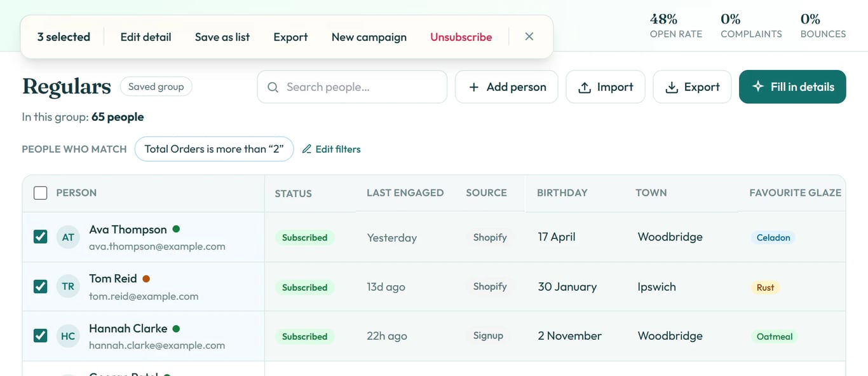Click the Oatmeal glaze tag

tap(775, 337)
